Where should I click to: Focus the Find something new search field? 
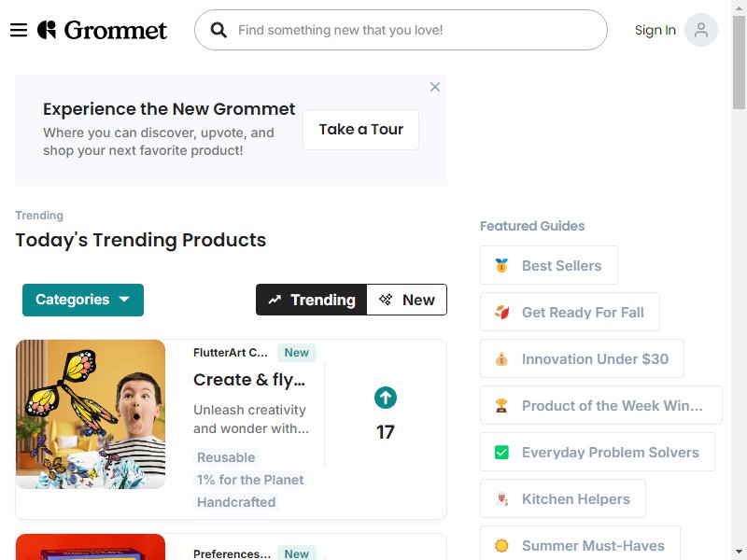coord(401,30)
